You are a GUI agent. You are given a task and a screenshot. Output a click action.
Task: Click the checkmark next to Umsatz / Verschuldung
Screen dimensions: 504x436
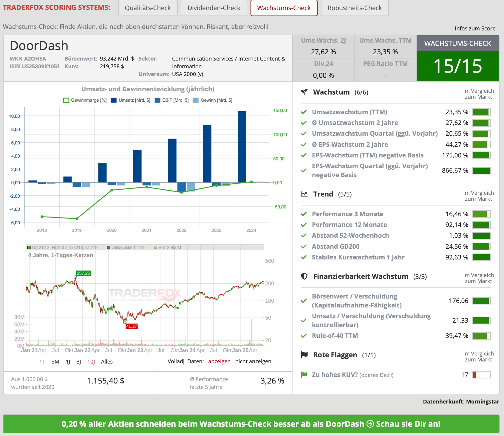point(304,321)
